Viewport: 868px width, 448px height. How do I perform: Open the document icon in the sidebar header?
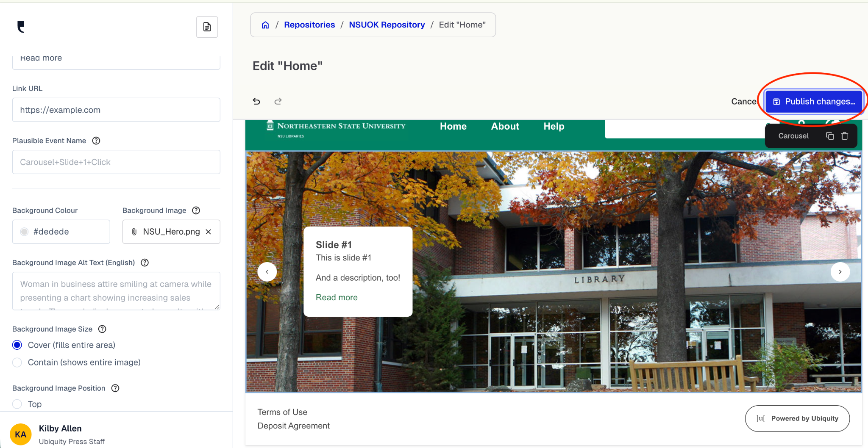pos(207,27)
